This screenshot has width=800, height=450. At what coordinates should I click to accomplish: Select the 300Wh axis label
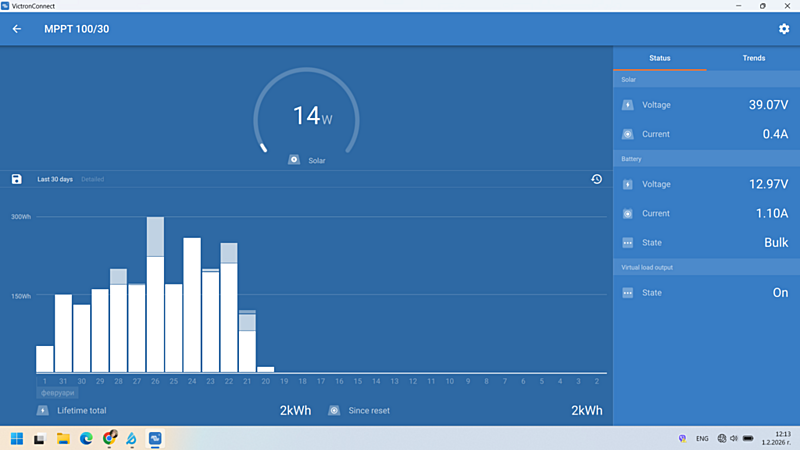click(21, 217)
